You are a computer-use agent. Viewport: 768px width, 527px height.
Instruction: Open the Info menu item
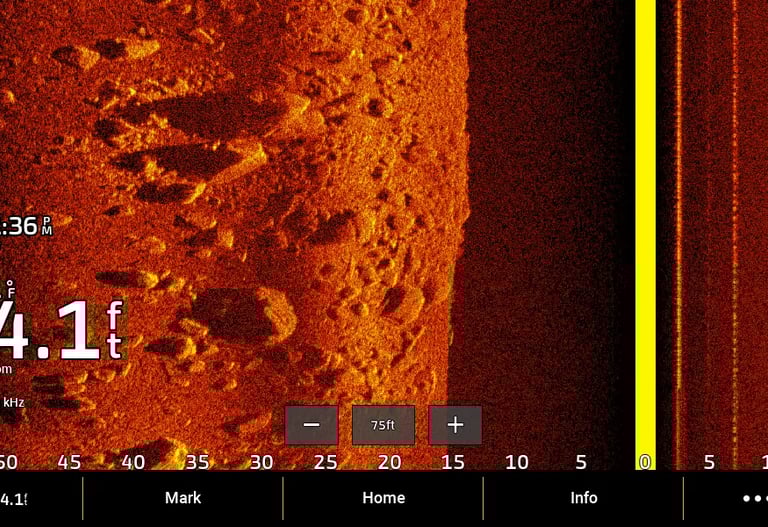pyautogui.click(x=583, y=498)
